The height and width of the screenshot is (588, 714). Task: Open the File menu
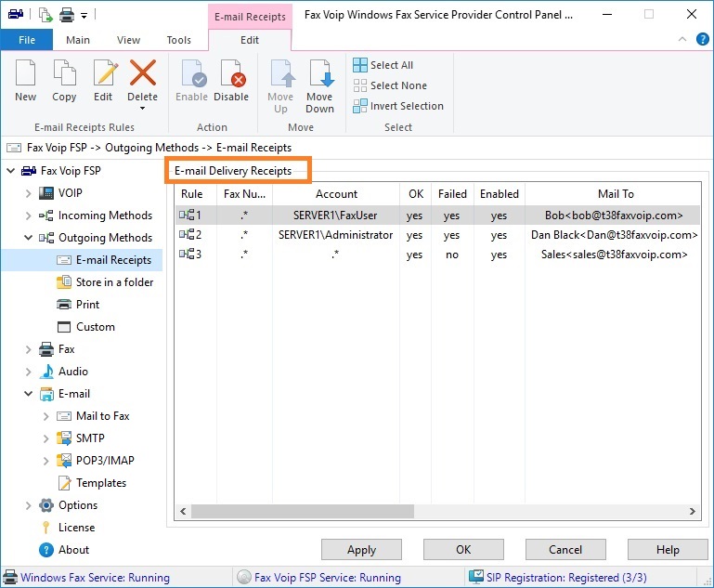pos(27,40)
